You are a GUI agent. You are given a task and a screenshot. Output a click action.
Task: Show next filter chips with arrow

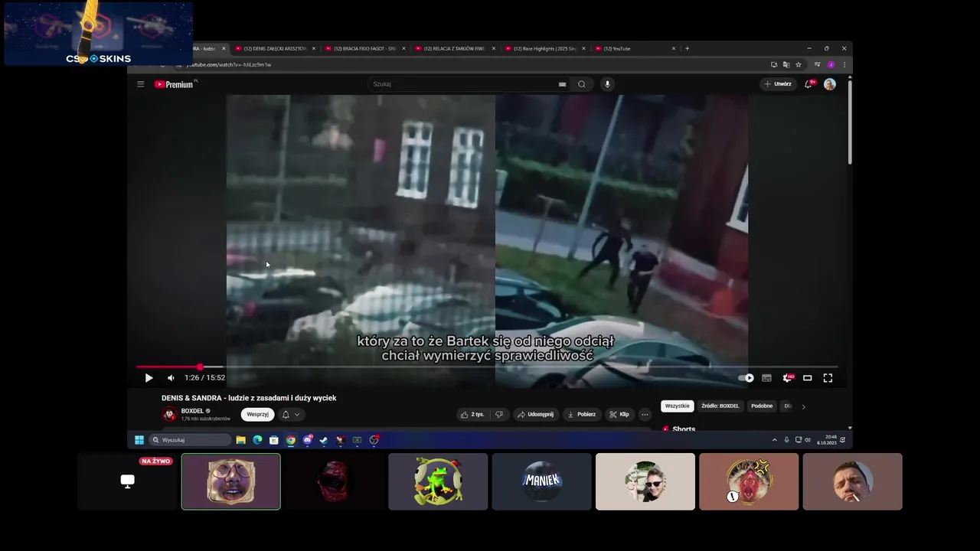(x=803, y=406)
